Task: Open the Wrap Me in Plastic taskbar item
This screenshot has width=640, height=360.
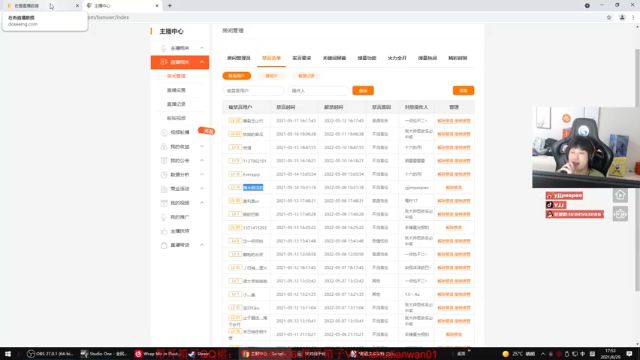Action: tap(157, 354)
